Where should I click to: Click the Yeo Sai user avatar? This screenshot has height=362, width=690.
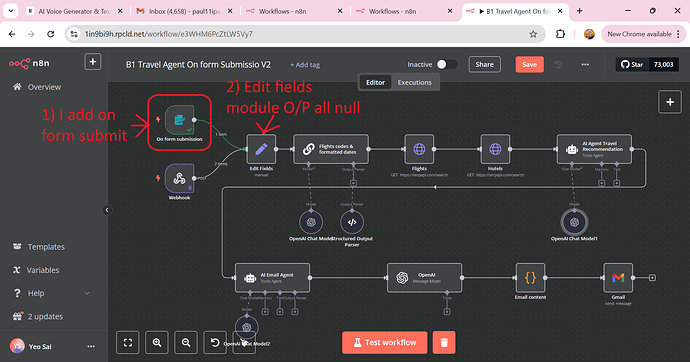pyautogui.click(x=17, y=347)
